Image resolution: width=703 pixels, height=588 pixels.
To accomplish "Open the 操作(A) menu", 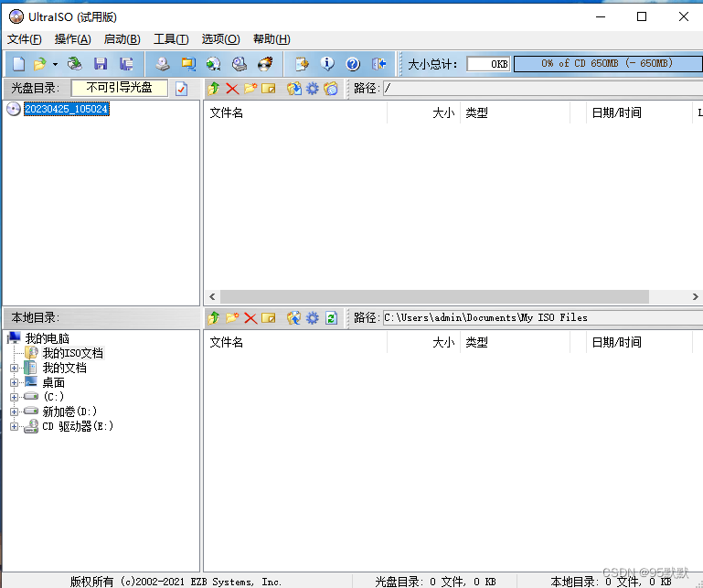I will pyautogui.click(x=72, y=39).
